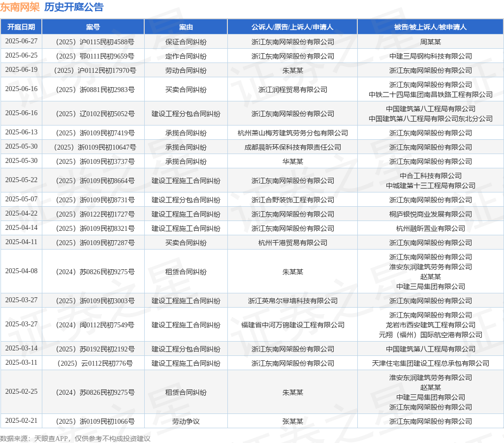Click date cell 2025-03-14
Screen dimensions: 504x443
click(x=21, y=348)
